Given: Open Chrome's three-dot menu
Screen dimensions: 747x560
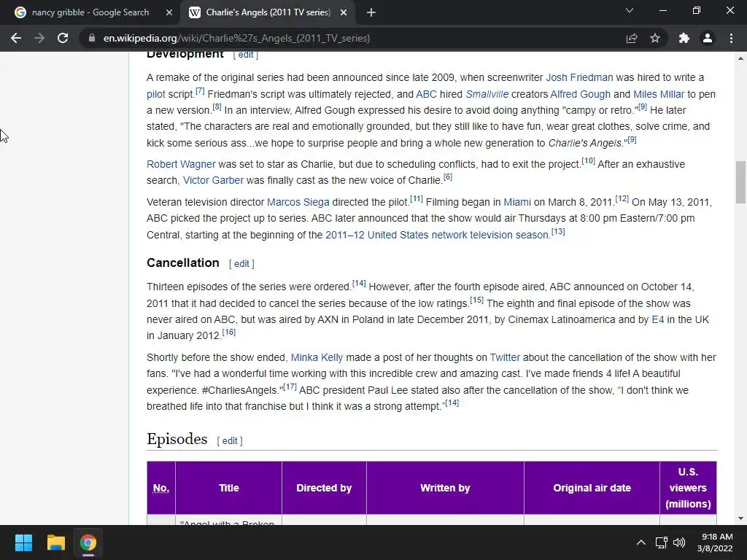Looking at the screenshot, I should [x=731, y=38].
